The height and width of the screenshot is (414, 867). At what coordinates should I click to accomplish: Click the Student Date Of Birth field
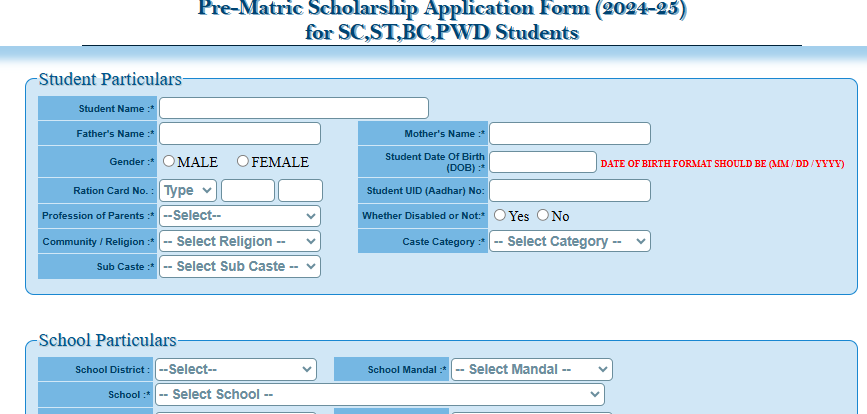(x=543, y=162)
